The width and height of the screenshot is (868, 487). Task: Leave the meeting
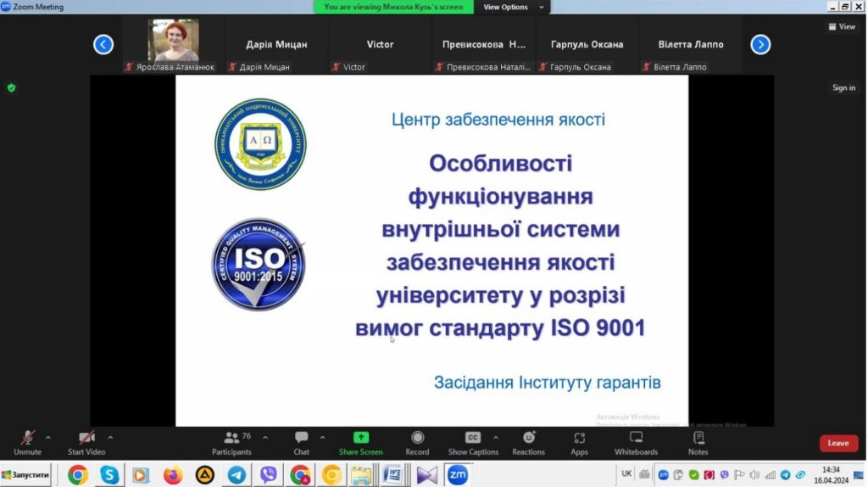[x=837, y=443]
